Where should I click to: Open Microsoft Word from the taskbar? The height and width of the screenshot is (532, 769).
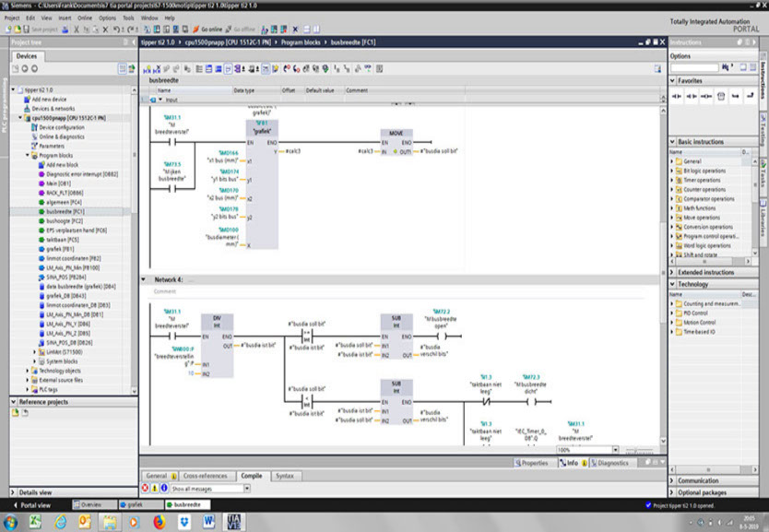click(x=209, y=522)
